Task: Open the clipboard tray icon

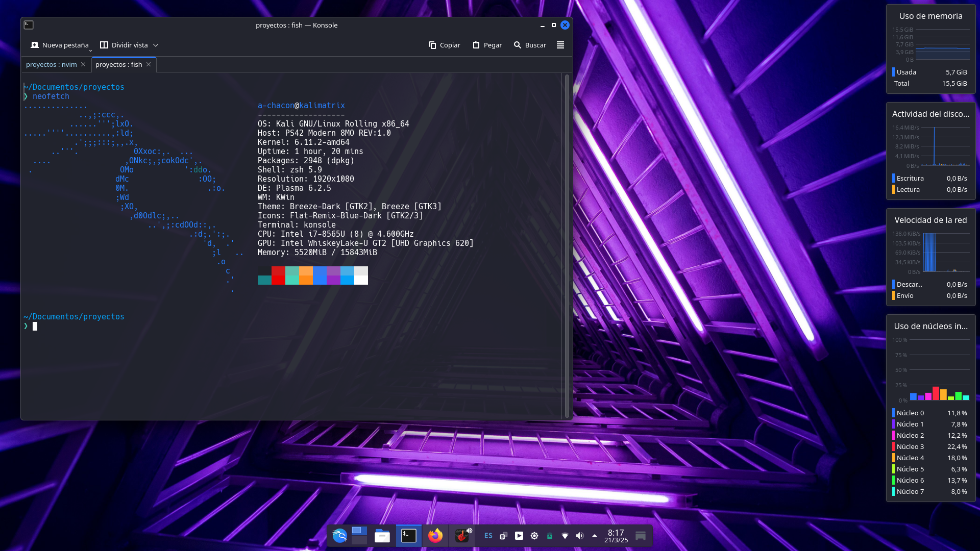Action: click(x=504, y=536)
